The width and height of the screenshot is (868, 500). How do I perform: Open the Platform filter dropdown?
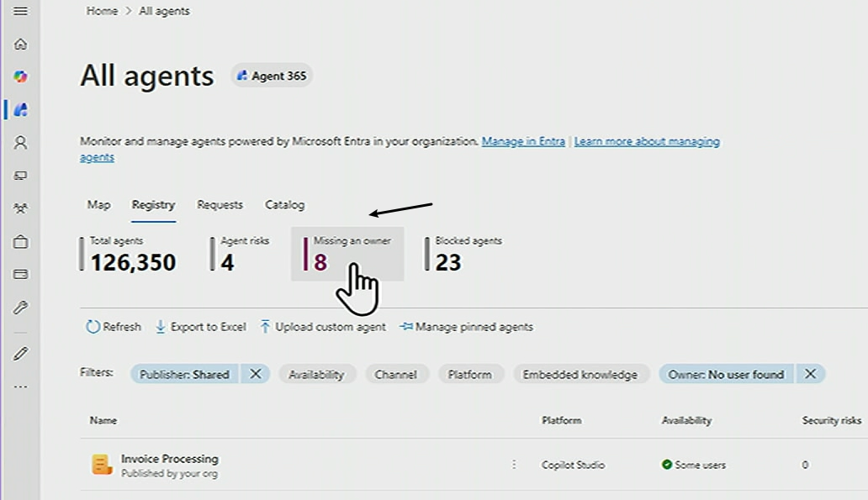[470, 375]
